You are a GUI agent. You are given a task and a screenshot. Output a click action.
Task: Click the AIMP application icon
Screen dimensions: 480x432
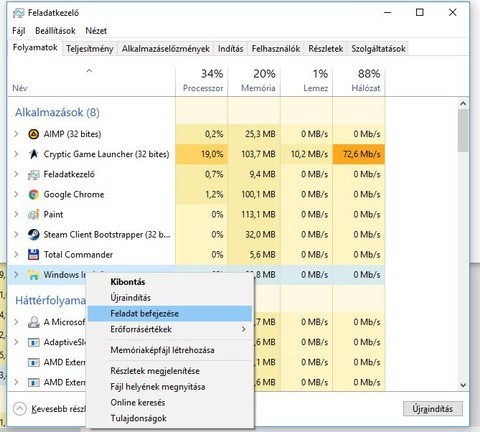point(33,134)
